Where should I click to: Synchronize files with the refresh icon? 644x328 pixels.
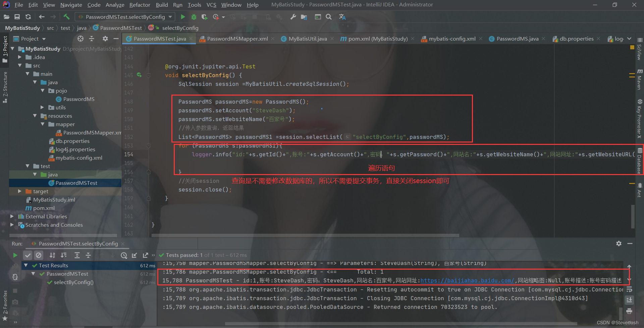pos(28,17)
